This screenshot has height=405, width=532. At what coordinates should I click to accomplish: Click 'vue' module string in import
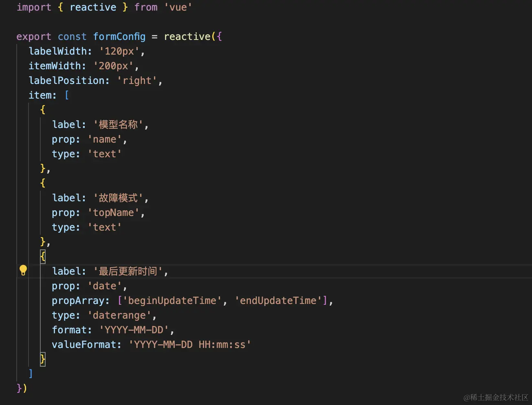pos(178,7)
